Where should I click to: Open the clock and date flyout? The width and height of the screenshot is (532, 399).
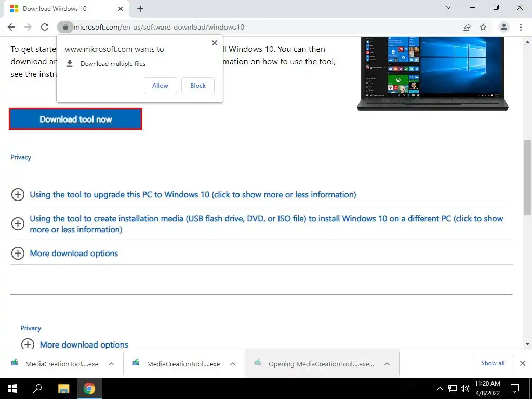487,389
